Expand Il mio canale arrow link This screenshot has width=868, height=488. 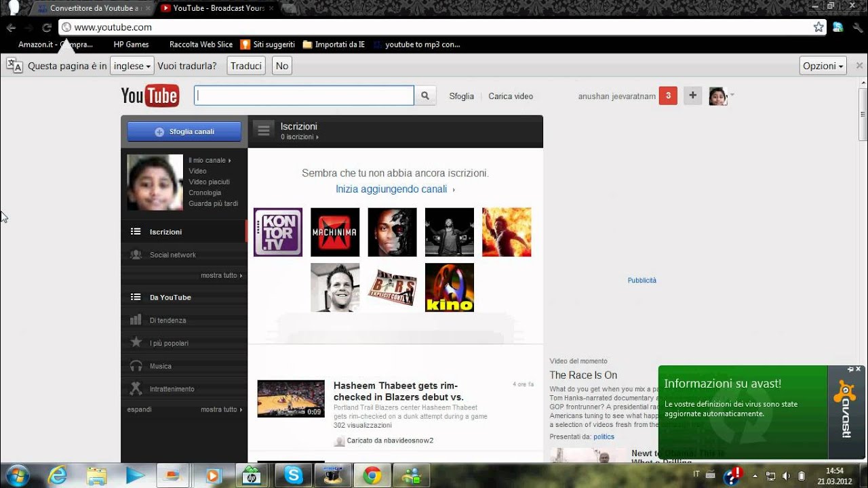click(x=210, y=161)
